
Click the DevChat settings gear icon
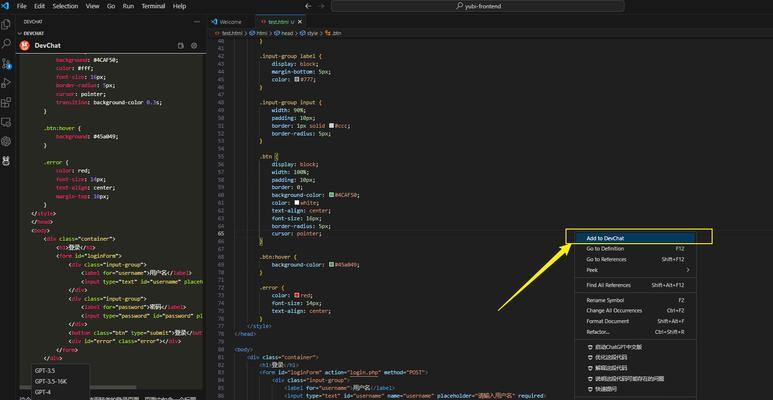tap(194, 45)
